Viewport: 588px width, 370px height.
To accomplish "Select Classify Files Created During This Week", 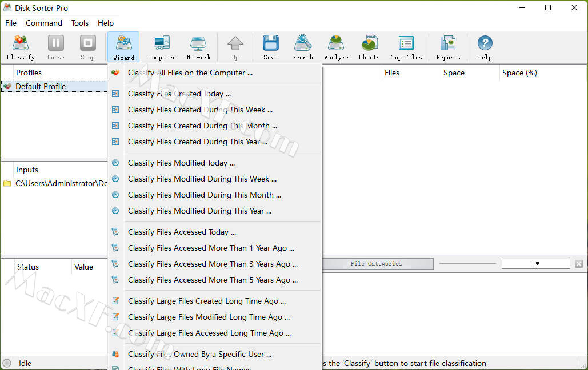I will point(200,110).
